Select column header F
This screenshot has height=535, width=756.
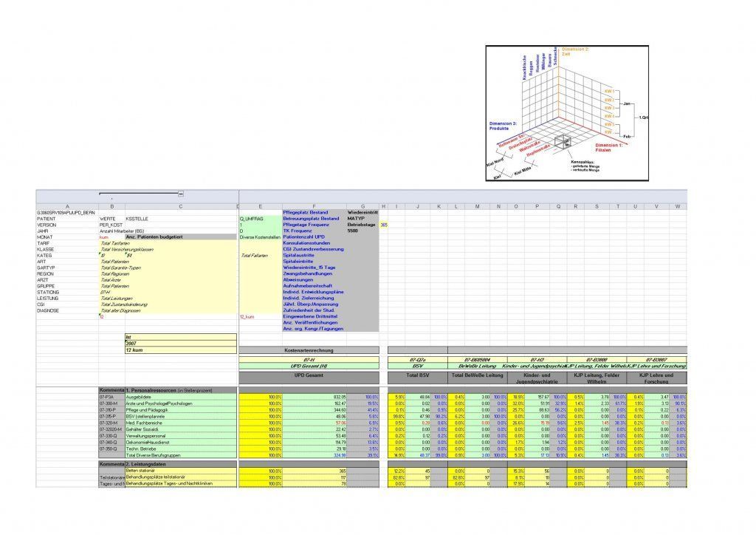313,205
